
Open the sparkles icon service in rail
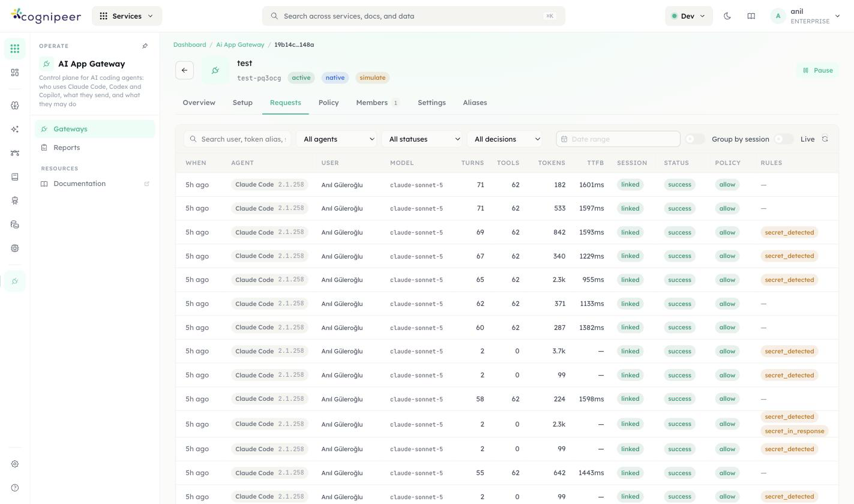[x=15, y=129]
